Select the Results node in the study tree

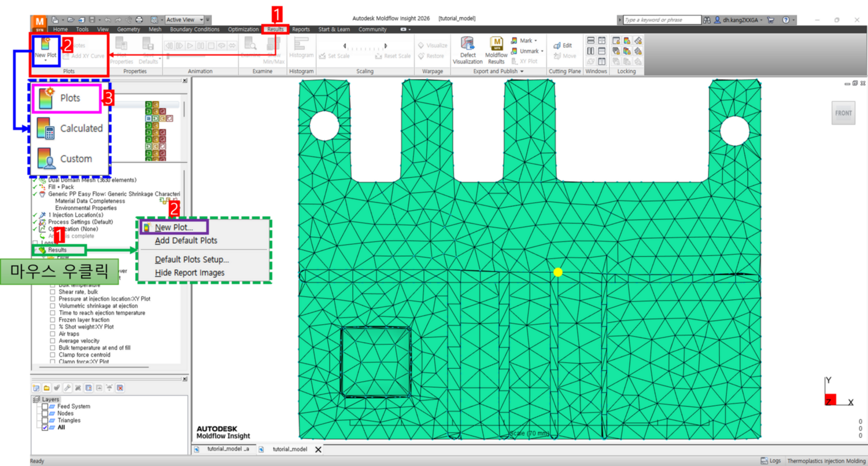(x=57, y=249)
